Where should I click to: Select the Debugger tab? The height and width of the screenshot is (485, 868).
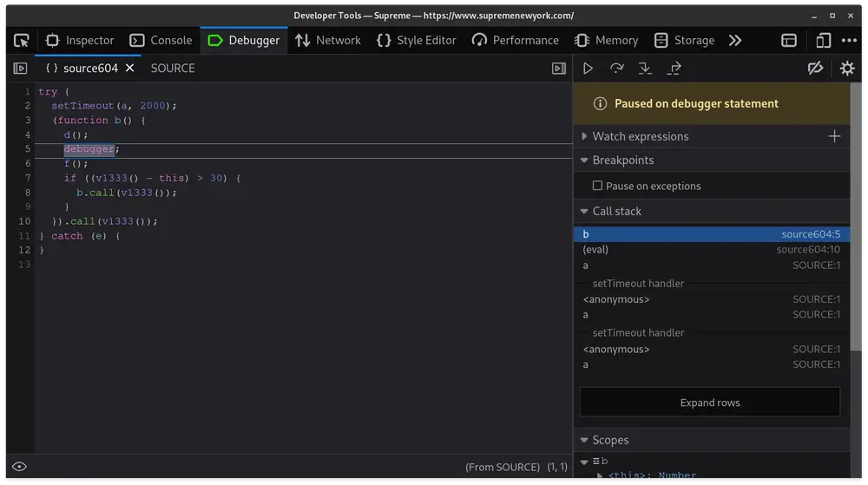244,41
